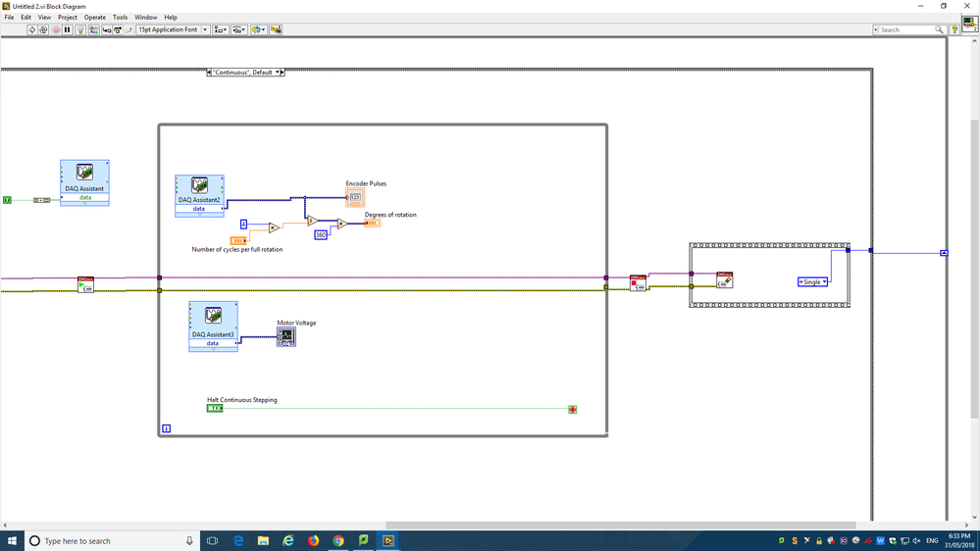Screen dimensions: 980x551
Task: Open the View menu
Action: (44, 18)
